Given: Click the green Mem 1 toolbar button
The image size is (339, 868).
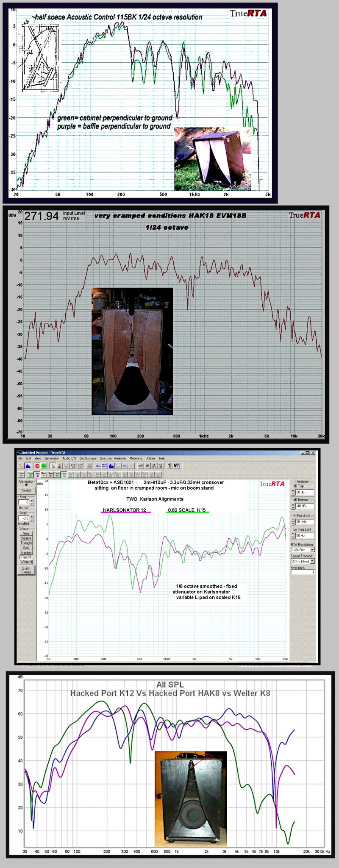Looking at the screenshot, I should [30, 474].
